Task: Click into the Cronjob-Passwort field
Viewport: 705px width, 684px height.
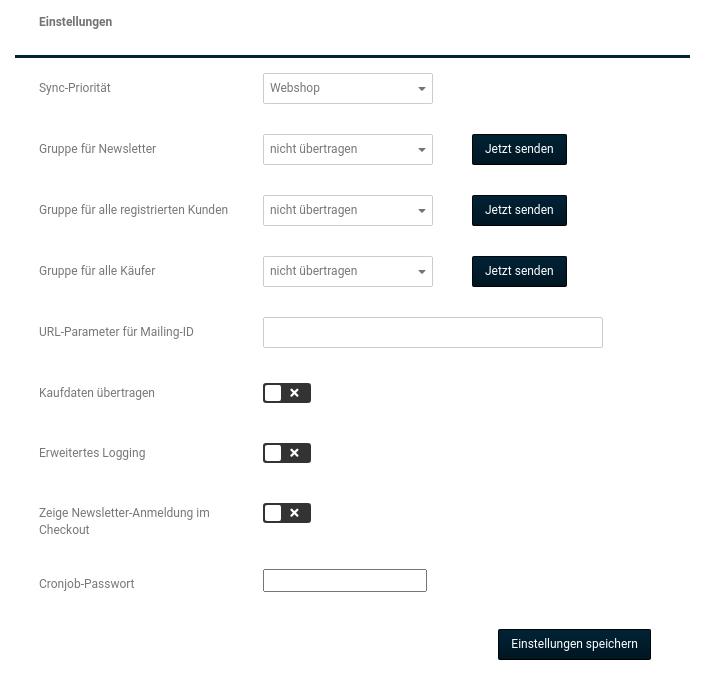Action: 344,580
